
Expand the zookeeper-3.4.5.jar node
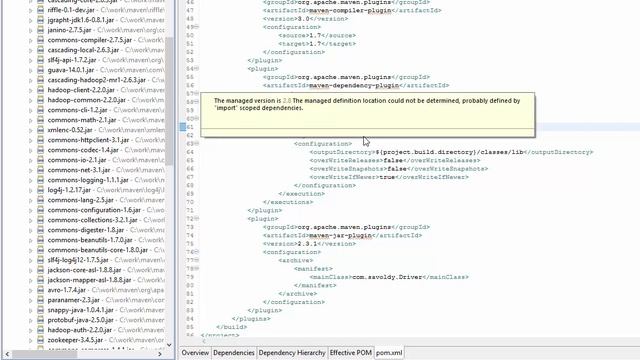pos(31,340)
